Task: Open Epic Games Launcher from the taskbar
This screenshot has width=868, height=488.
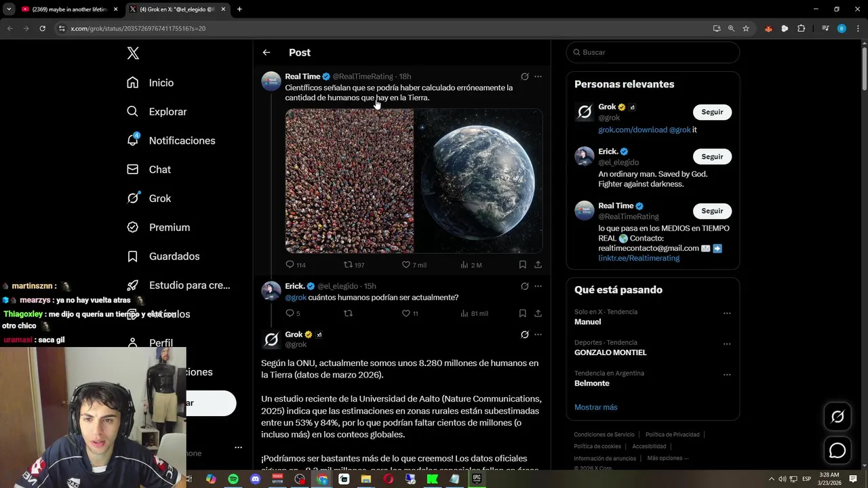Action: 477,479
